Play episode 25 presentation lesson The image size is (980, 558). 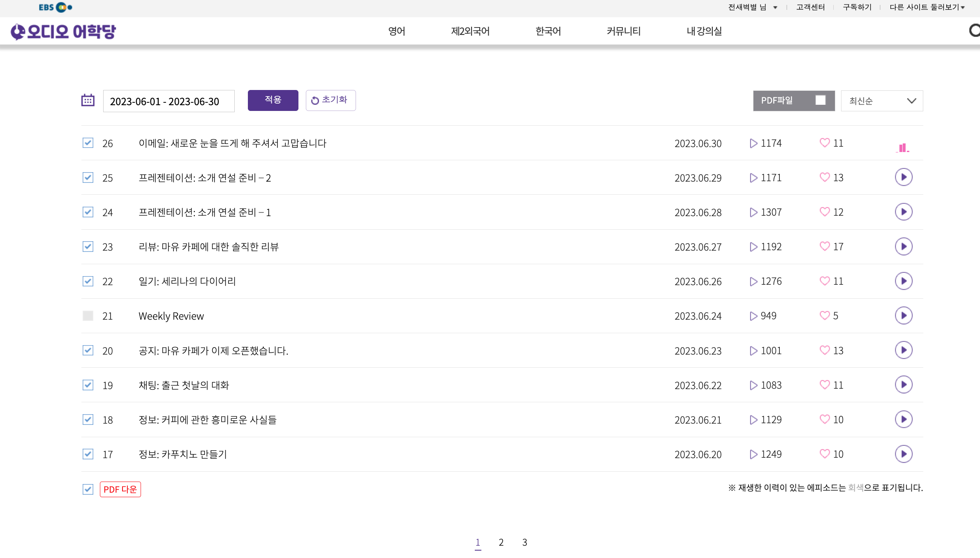pyautogui.click(x=903, y=178)
